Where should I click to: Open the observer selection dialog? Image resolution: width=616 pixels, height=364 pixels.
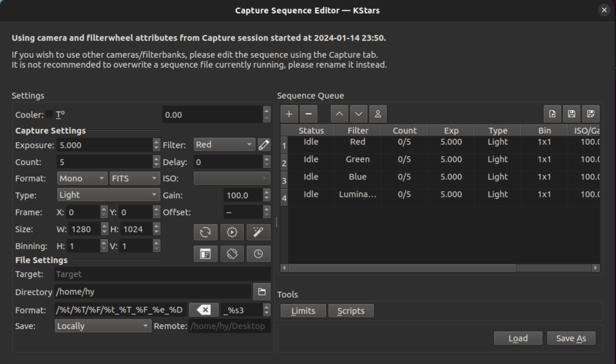pos(378,114)
